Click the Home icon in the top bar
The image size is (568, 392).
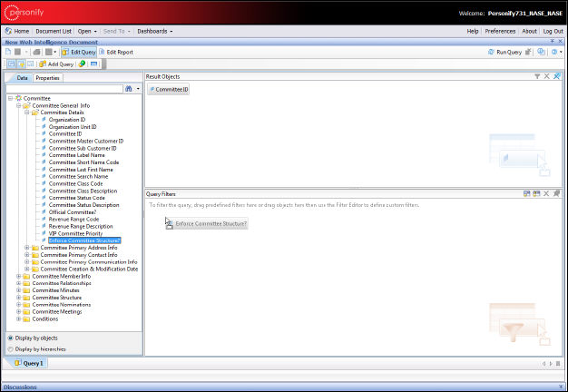coord(17,31)
